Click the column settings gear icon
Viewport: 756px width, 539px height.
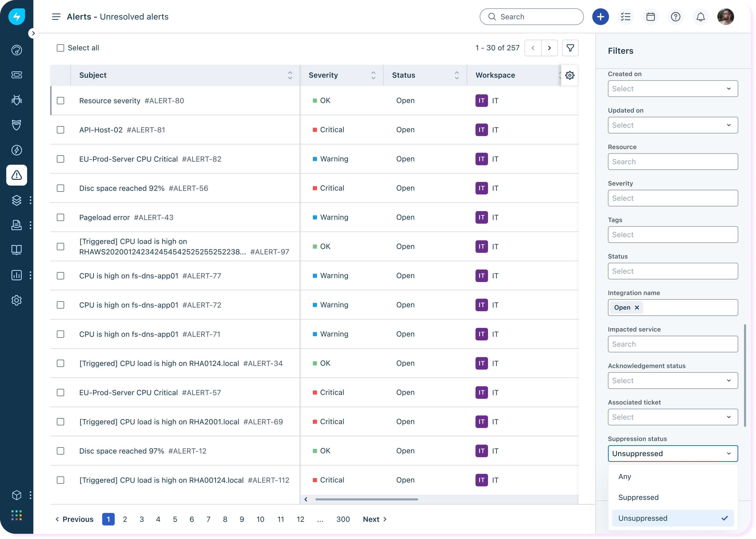tap(570, 75)
